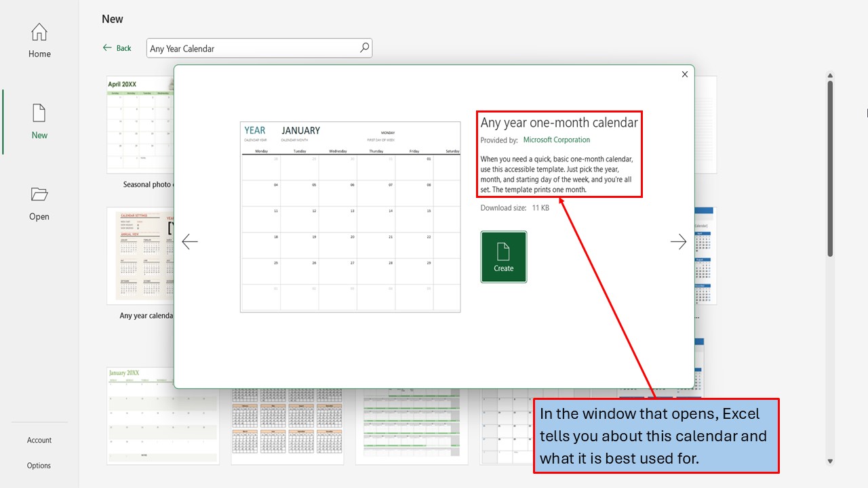Image resolution: width=868 pixels, height=488 pixels.
Task: Navigate to previous template with left arrow
Action: [190, 241]
